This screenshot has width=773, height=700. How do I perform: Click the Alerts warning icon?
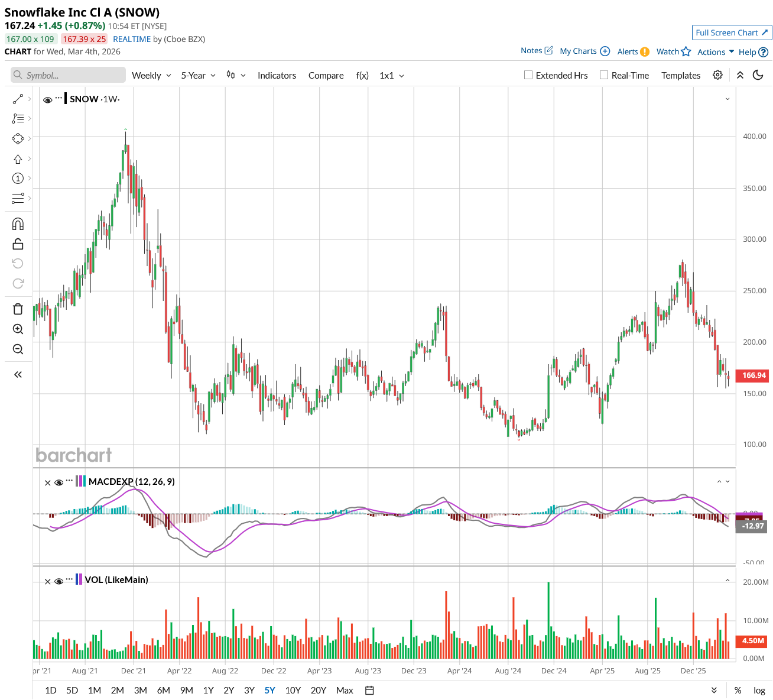(645, 51)
